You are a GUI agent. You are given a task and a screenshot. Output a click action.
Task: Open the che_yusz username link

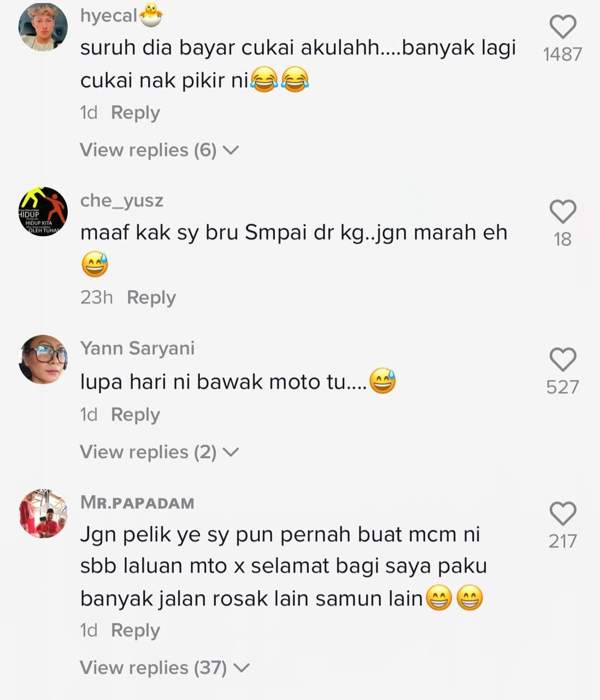point(122,201)
